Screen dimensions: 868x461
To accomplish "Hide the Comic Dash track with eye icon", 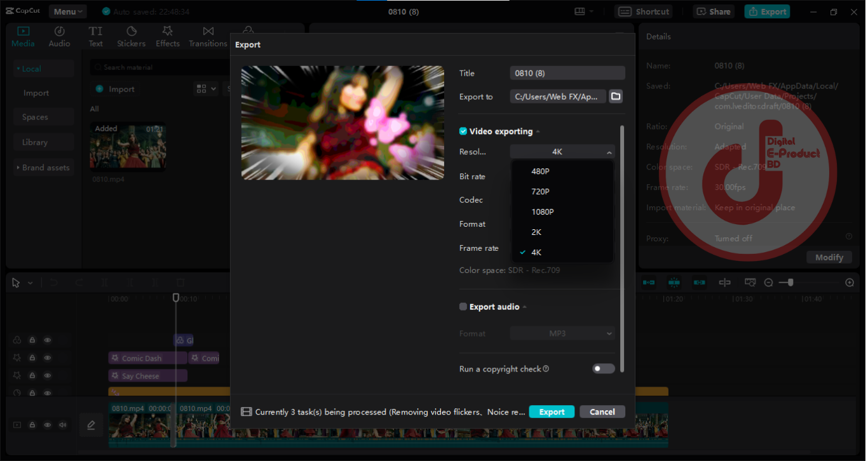I will coord(48,358).
